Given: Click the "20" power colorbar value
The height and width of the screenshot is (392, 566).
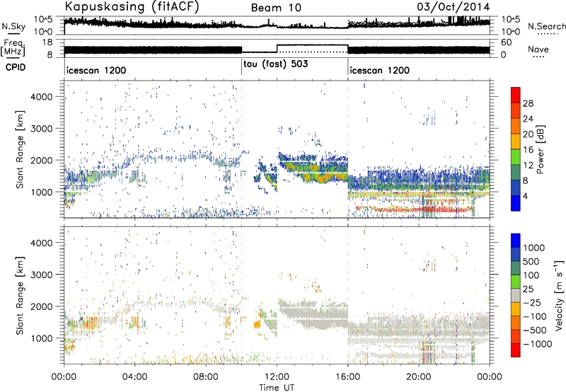Looking at the screenshot, I should coord(528,134).
